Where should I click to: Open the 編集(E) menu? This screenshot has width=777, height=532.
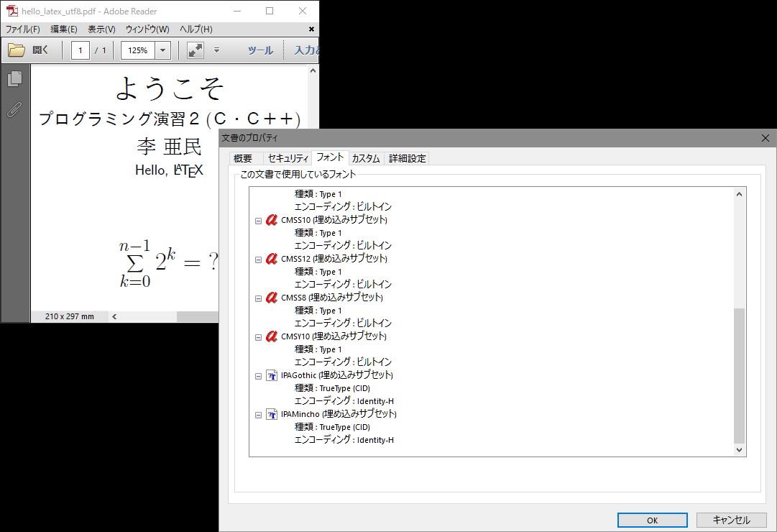(64, 29)
